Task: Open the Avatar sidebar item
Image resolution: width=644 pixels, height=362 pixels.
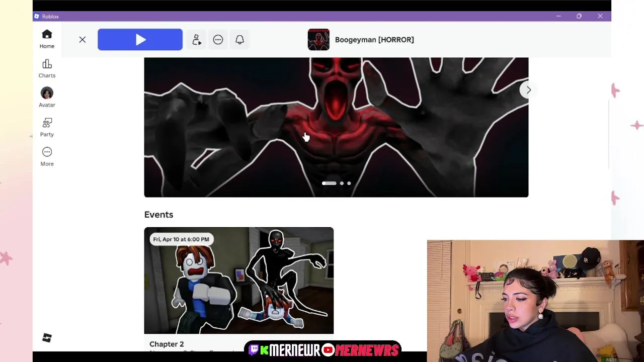Action: (47, 98)
